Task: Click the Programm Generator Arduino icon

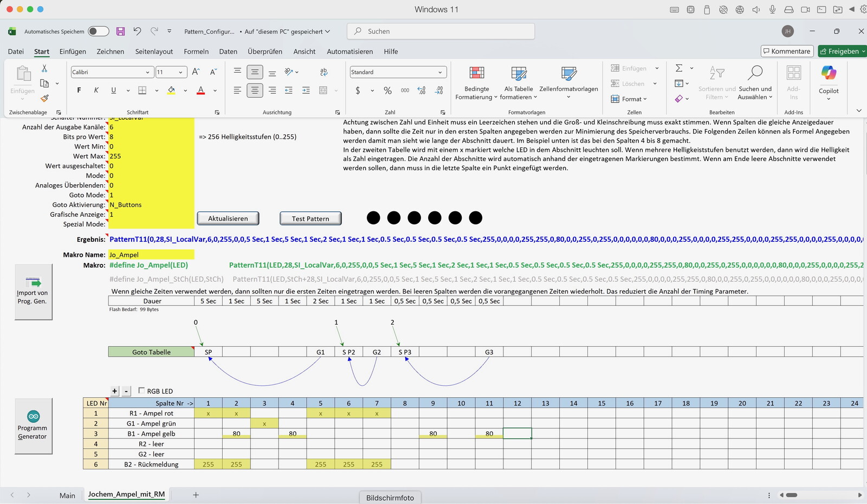Action: tap(34, 416)
